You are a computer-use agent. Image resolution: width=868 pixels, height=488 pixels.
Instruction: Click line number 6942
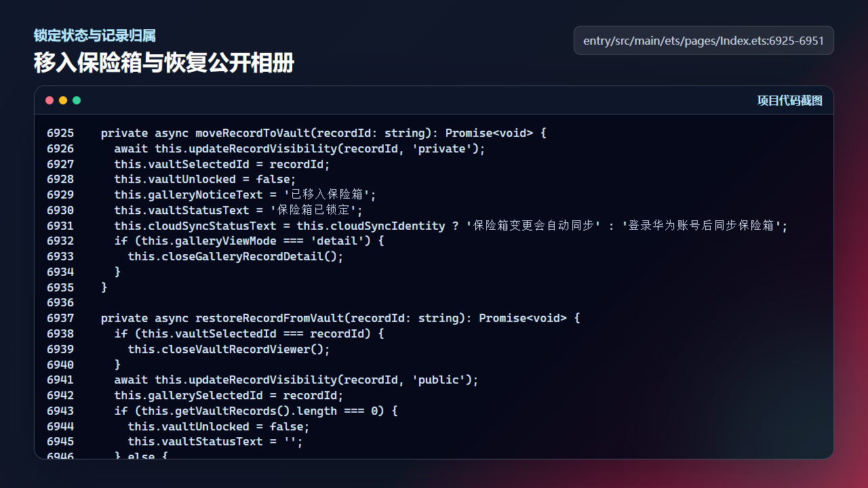(60, 395)
